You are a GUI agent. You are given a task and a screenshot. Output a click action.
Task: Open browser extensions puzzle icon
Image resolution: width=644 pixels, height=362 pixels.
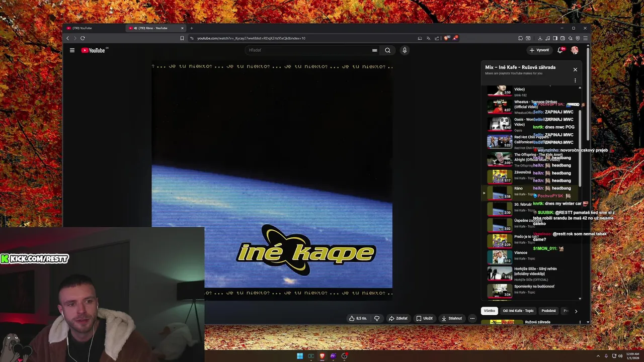pyautogui.click(x=520, y=38)
